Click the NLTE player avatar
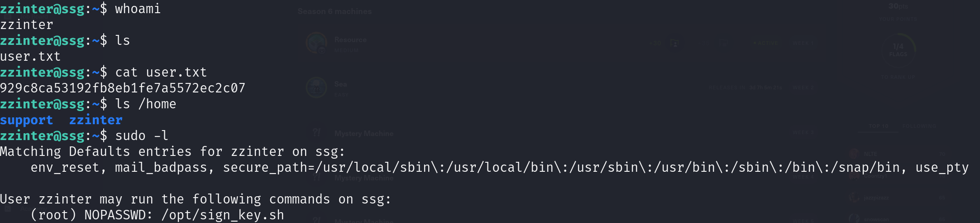Screen dimensions: 980x223 pos(854,154)
